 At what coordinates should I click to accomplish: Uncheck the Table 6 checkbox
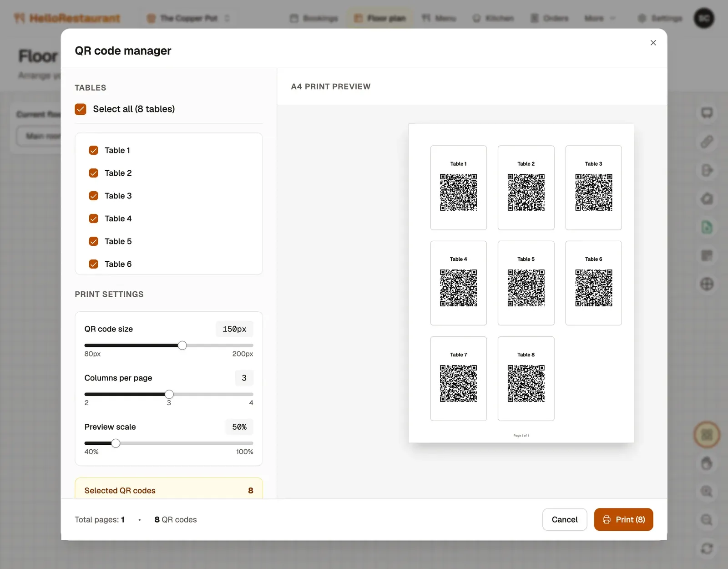[94, 264]
